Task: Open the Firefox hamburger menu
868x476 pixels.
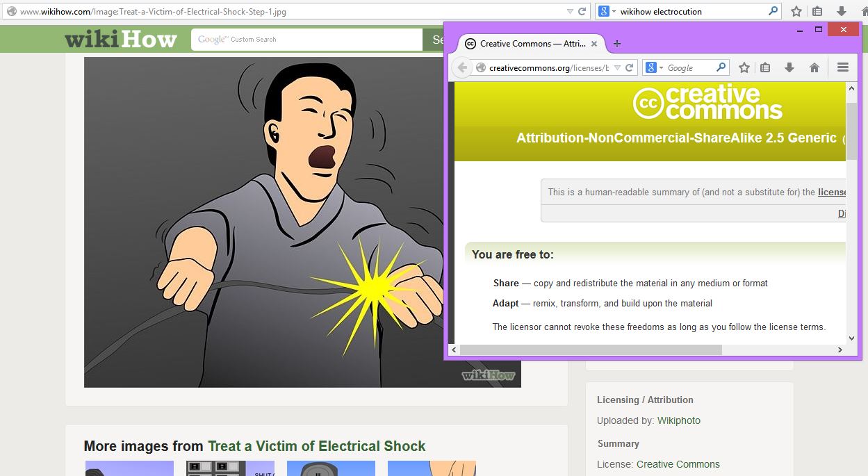Action: click(x=843, y=67)
